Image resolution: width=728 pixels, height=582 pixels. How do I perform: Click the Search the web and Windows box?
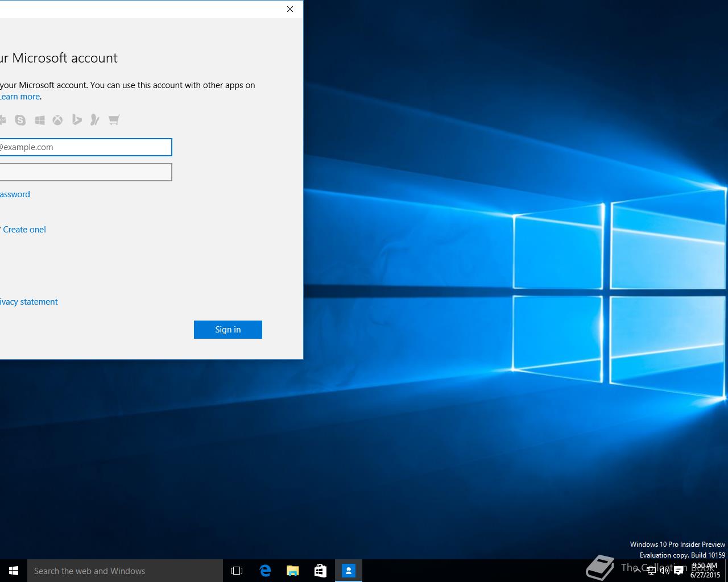[x=125, y=571]
